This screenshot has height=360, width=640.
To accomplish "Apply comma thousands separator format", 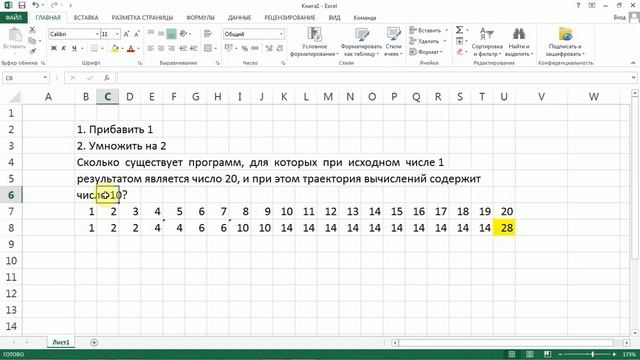I will coord(255,49).
